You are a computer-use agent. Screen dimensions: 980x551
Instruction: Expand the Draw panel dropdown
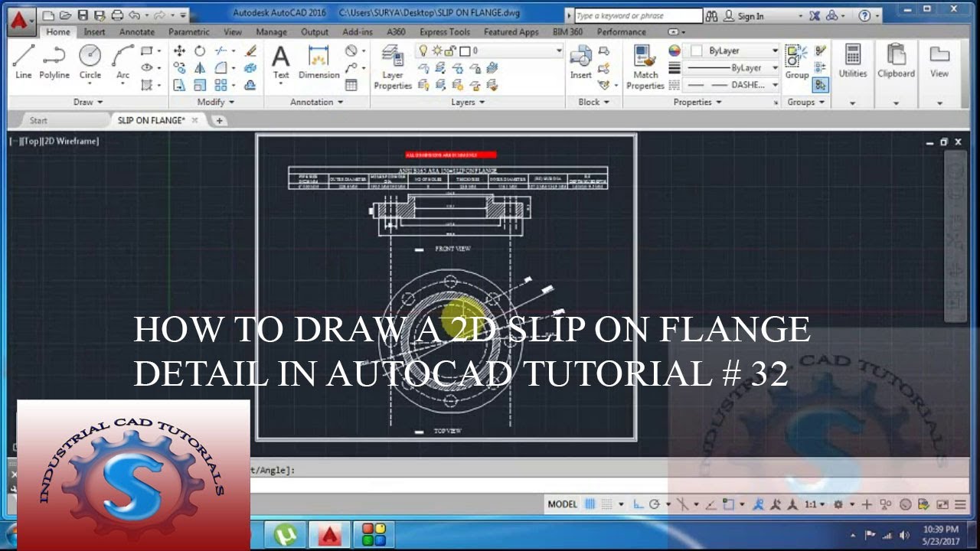[x=88, y=102]
